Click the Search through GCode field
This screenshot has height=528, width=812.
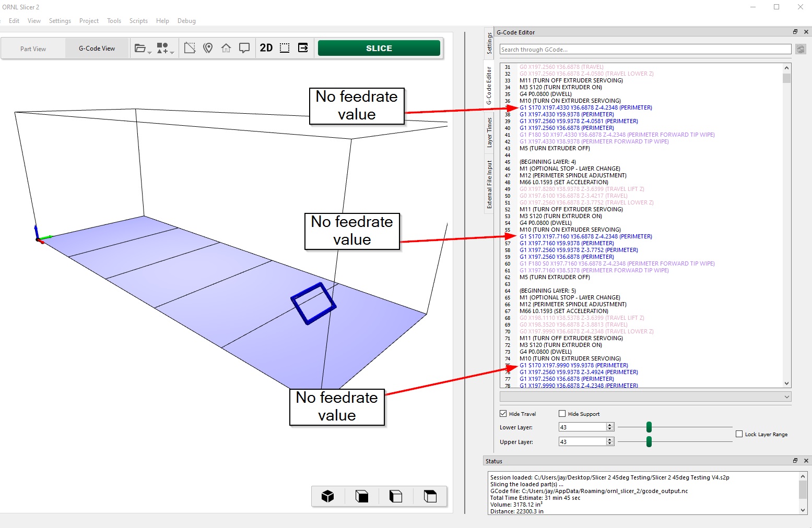coord(645,50)
